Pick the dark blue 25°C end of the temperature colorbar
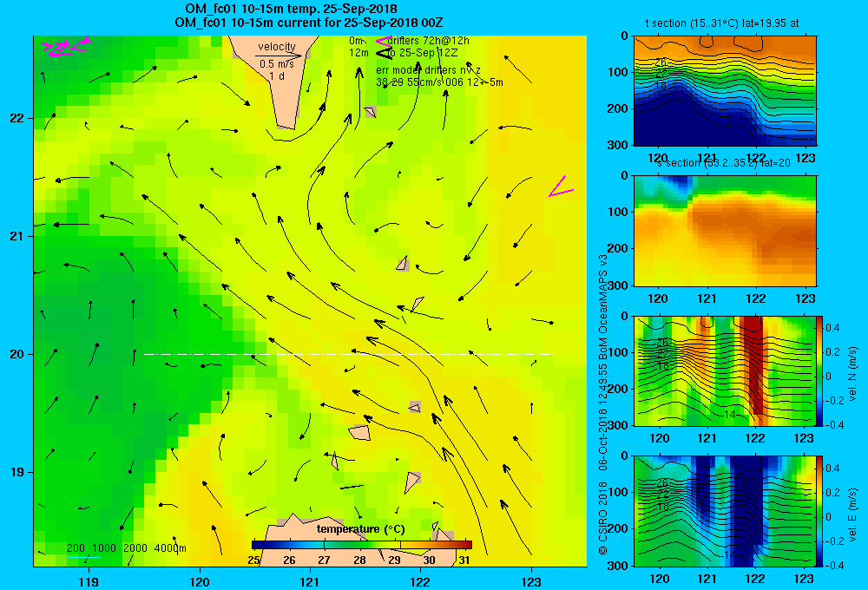 tap(257, 545)
